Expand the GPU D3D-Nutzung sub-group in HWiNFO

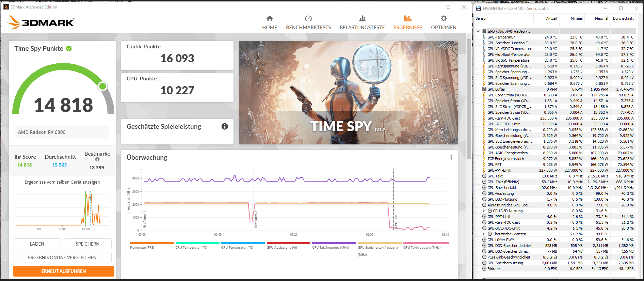point(483,211)
